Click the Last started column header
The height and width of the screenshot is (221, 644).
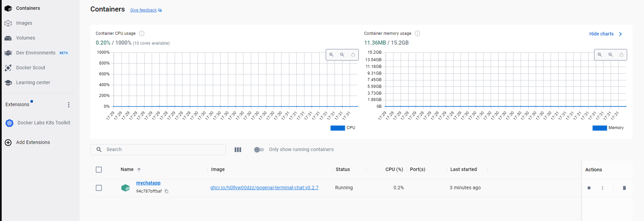tap(464, 169)
